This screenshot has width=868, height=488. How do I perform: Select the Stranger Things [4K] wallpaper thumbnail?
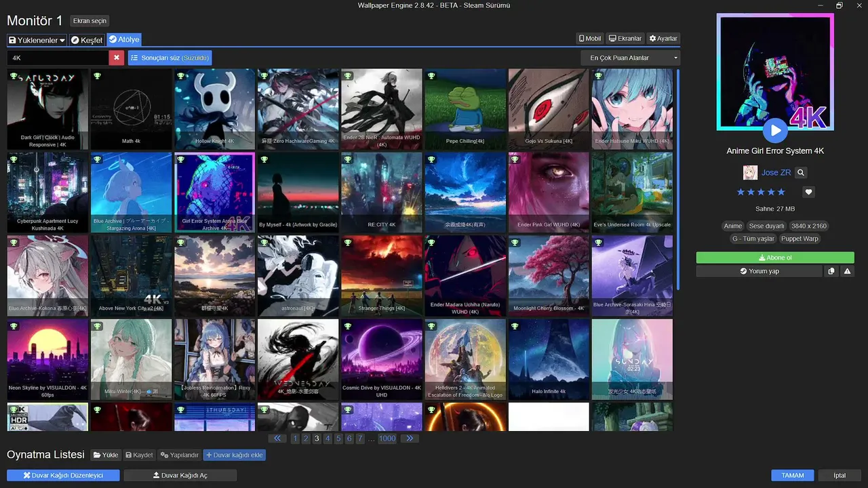pyautogui.click(x=381, y=276)
